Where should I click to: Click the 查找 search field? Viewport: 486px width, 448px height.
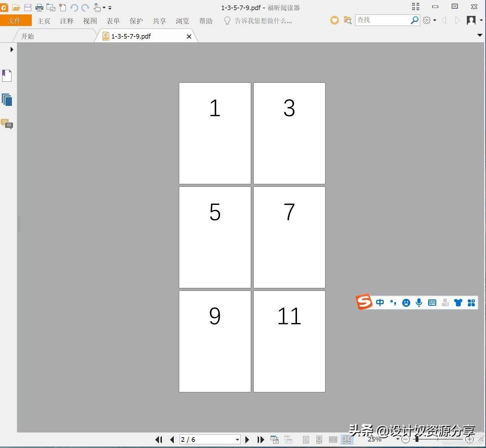point(383,20)
